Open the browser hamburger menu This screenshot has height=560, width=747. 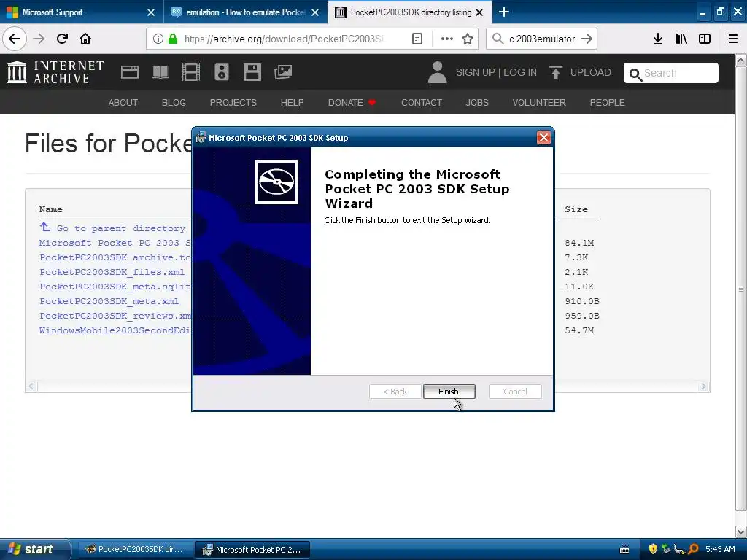click(x=732, y=39)
